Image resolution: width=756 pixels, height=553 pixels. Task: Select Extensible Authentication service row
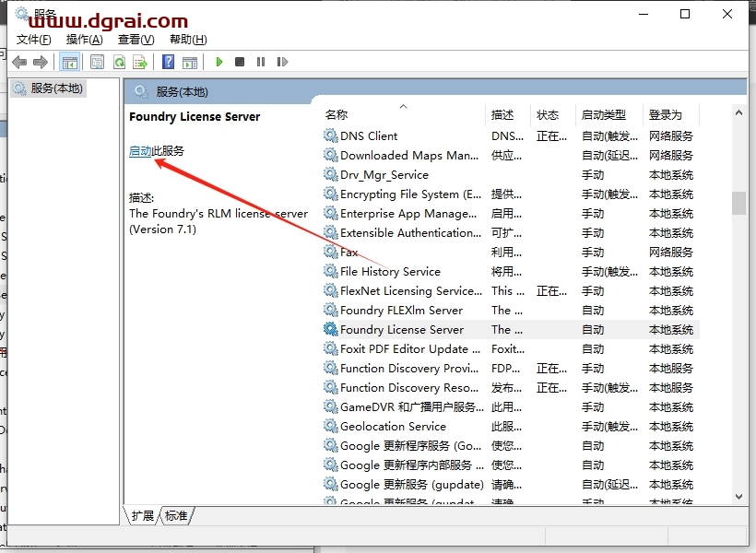click(x=510, y=233)
